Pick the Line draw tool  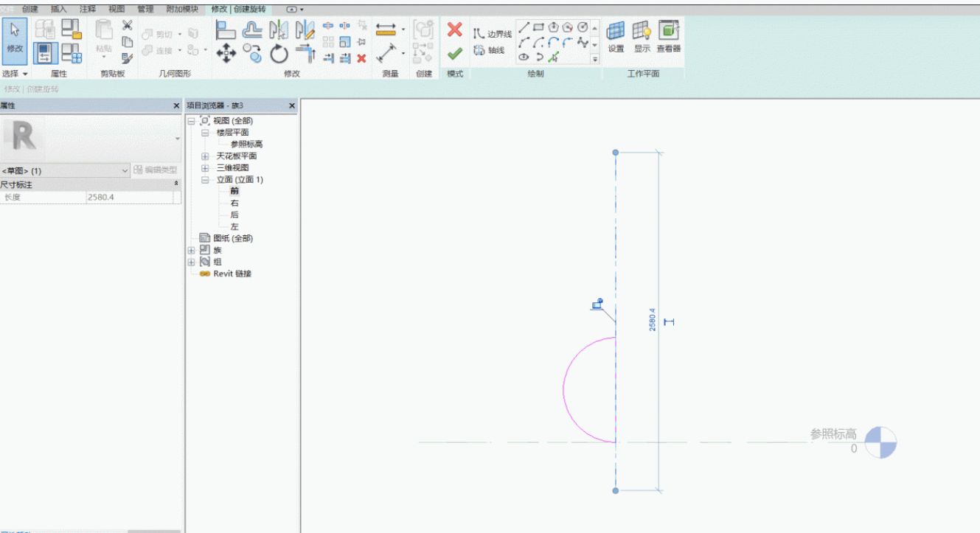[524, 28]
